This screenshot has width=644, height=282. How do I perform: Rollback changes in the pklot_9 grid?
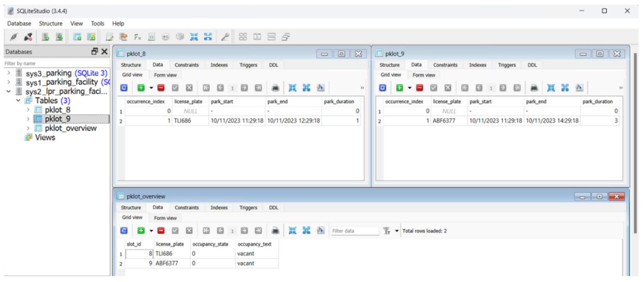pyautogui.click(x=448, y=88)
